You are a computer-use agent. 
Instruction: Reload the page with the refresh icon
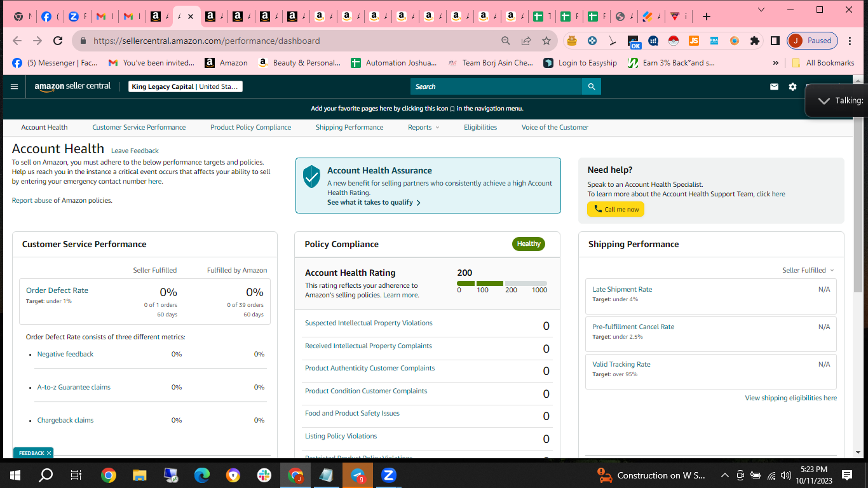click(x=58, y=41)
